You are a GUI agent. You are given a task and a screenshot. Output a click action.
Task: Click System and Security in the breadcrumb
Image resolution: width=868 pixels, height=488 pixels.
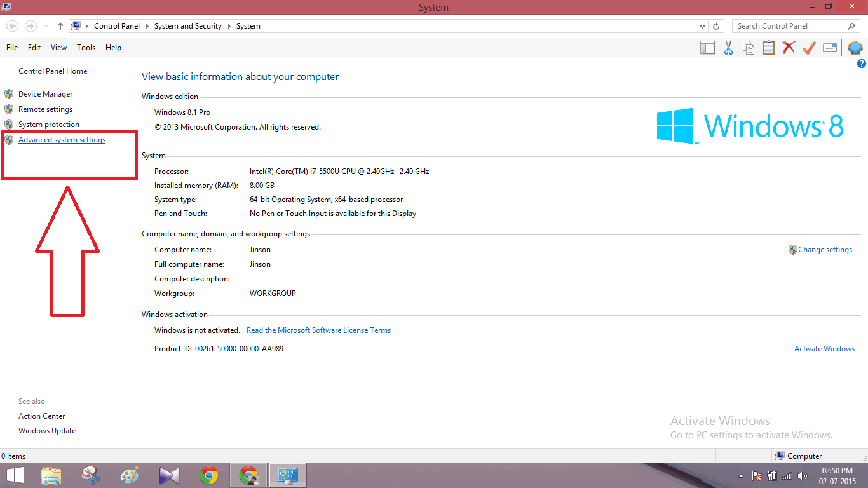tap(188, 26)
